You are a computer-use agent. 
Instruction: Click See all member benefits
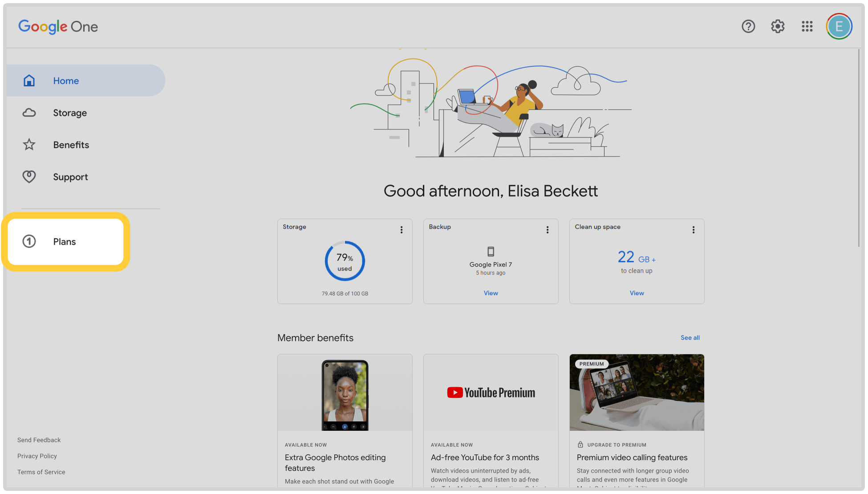point(690,338)
